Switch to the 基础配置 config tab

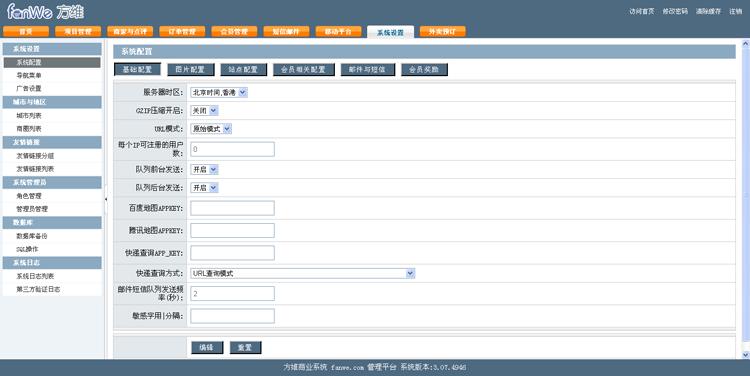[x=137, y=69]
